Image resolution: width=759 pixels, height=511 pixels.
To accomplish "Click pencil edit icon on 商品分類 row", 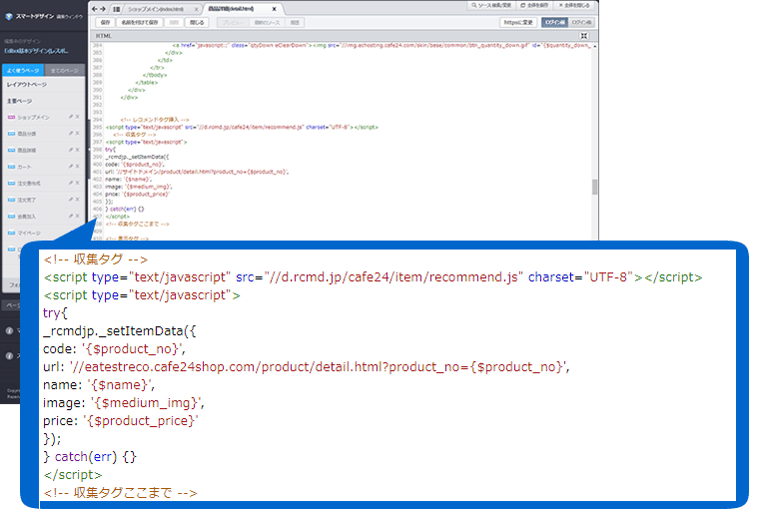I will point(71,133).
